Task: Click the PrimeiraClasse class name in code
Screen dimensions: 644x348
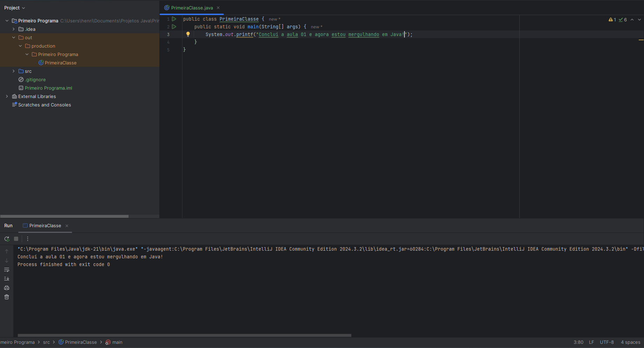Action: [x=239, y=19]
